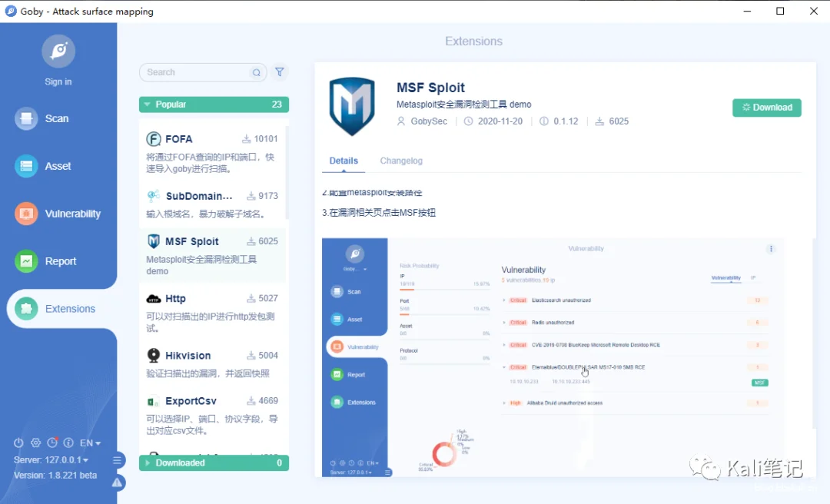Open the extension filter funnel icon
This screenshot has width=830, height=504.
pos(280,72)
